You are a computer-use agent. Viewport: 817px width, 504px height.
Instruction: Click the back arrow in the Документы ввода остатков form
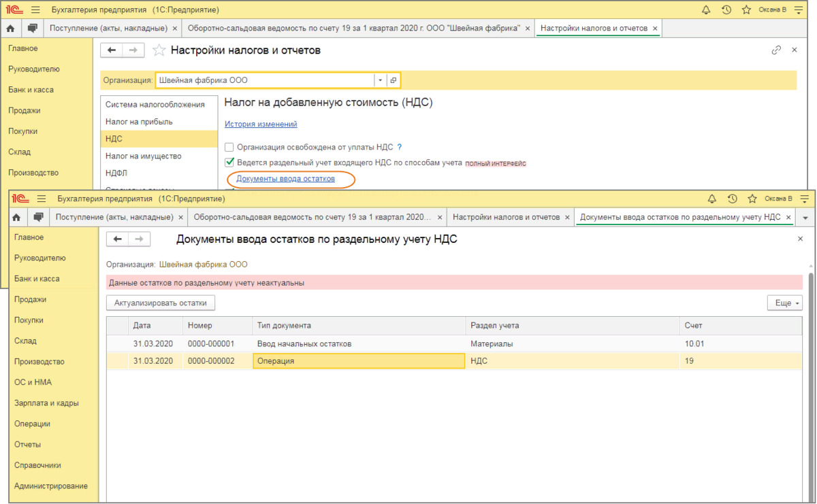(118, 239)
